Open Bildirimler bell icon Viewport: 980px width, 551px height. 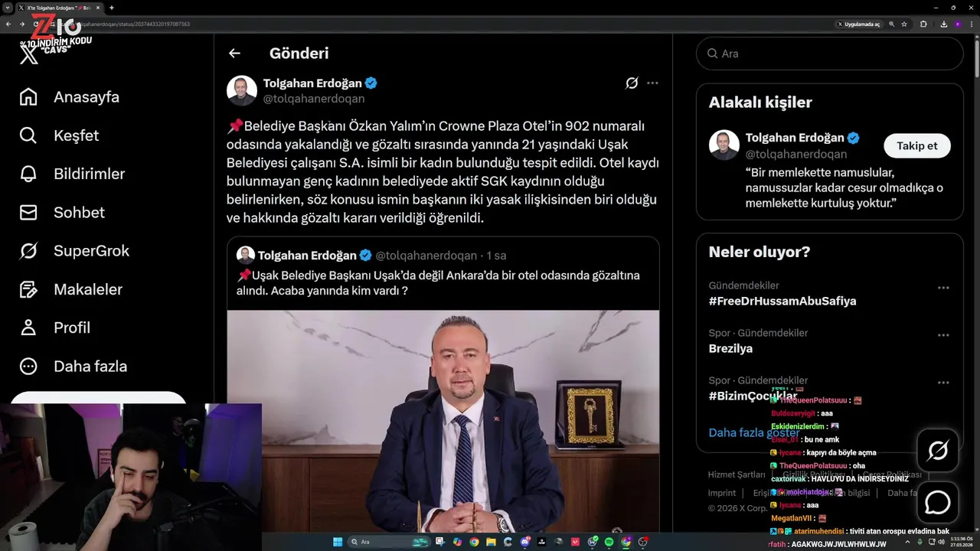click(28, 174)
